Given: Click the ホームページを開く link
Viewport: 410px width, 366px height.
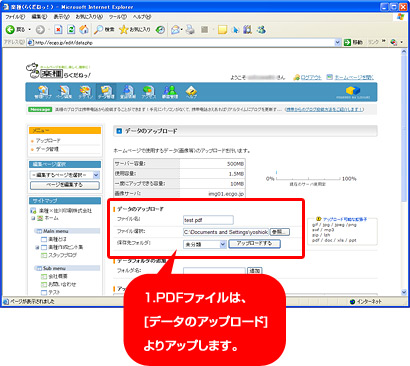Looking at the screenshot, I should pos(354,77).
